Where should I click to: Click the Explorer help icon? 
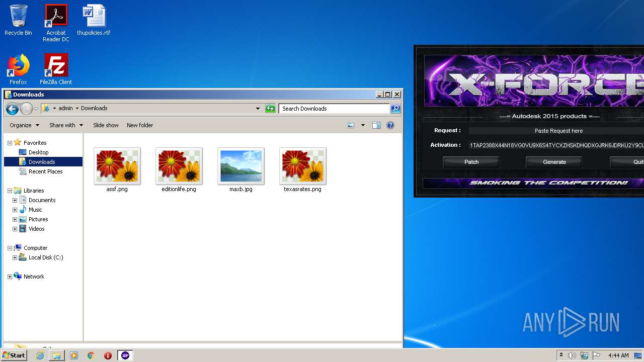point(390,125)
